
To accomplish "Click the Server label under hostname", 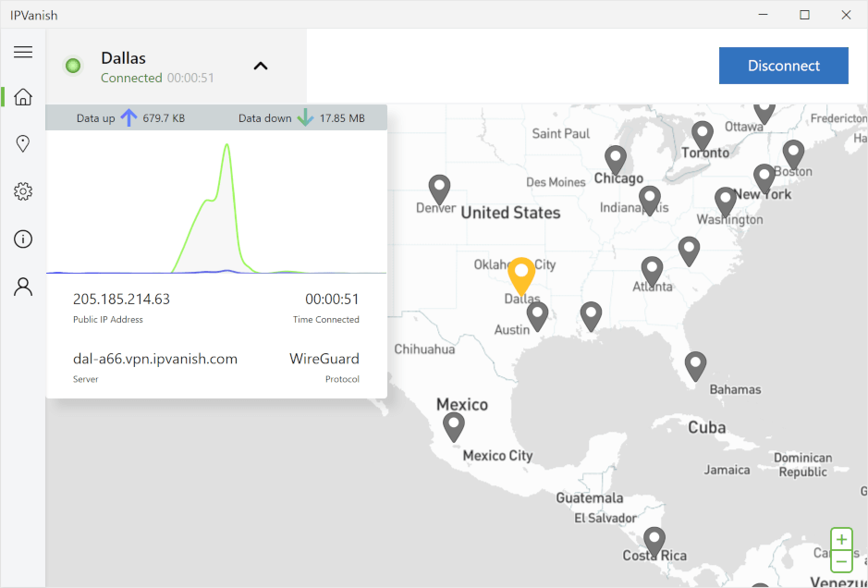I will tap(85, 379).
